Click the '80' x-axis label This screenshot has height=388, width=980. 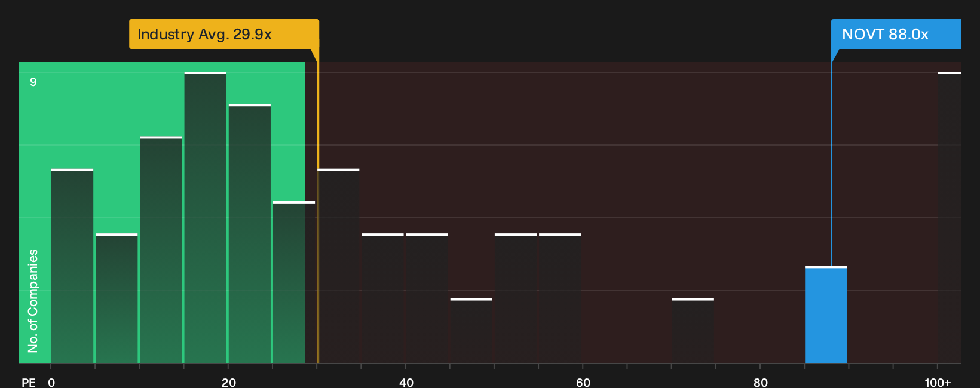coord(761,383)
